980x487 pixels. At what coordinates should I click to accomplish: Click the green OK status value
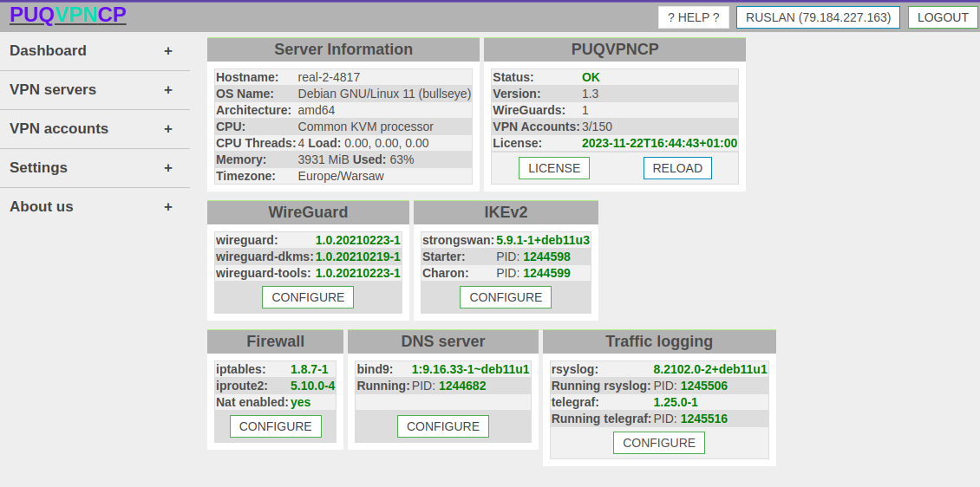coord(591,77)
